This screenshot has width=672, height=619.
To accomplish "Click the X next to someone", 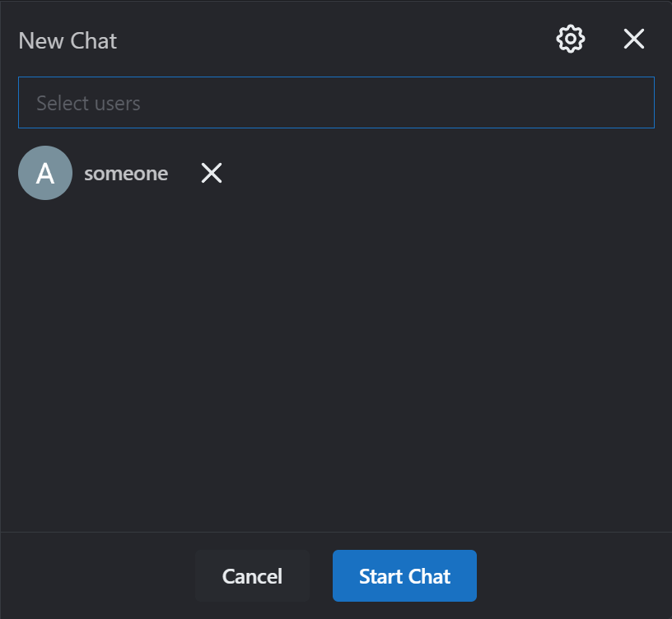I will coord(212,173).
